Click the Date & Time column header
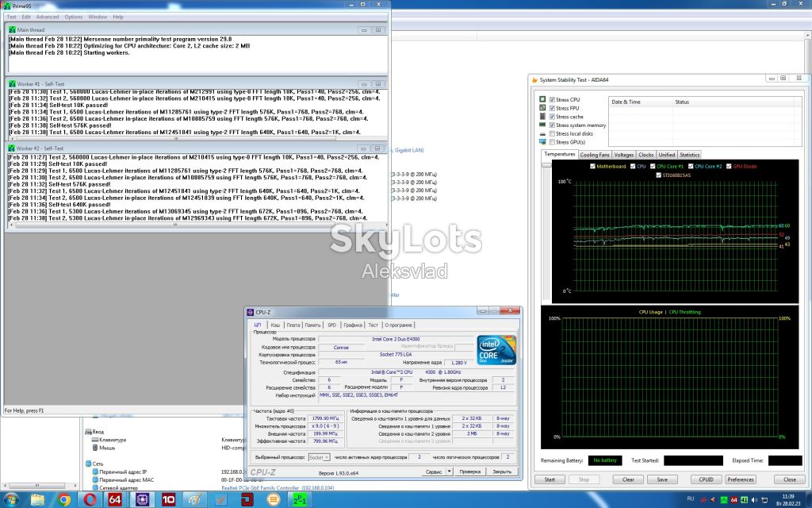Viewport: 812px width, 508px height. point(641,102)
